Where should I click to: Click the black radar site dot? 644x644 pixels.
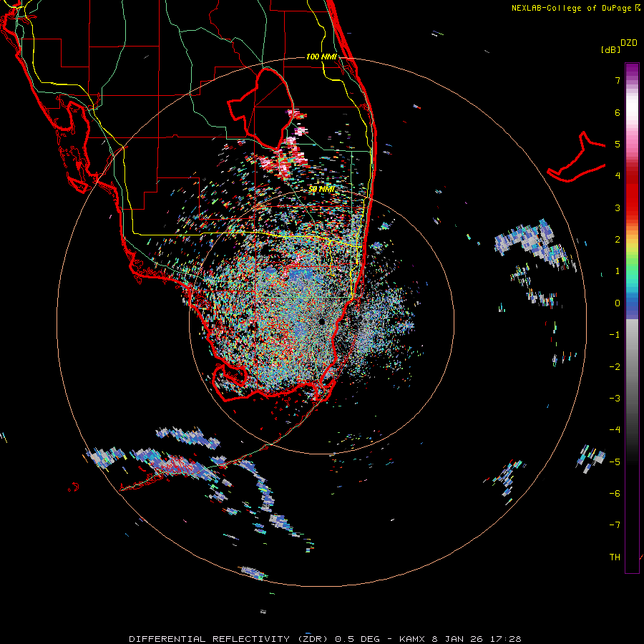(x=321, y=321)
